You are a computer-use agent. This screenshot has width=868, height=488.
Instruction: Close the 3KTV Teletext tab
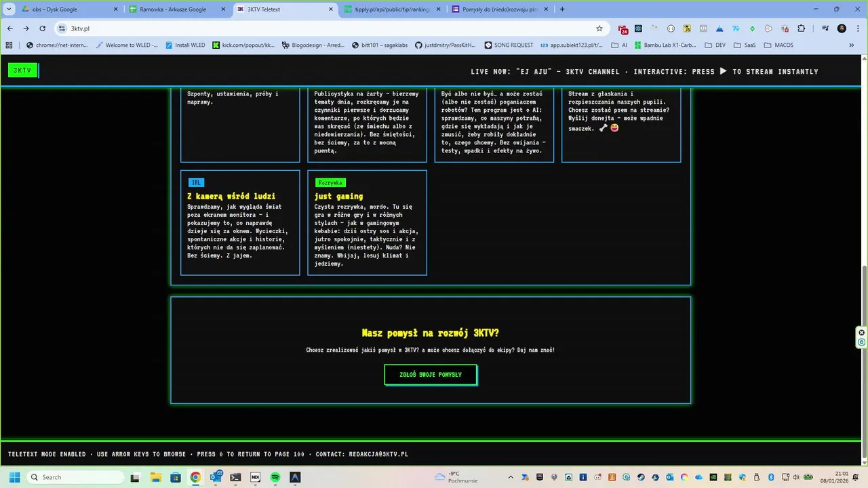click(x=331, y=9)
